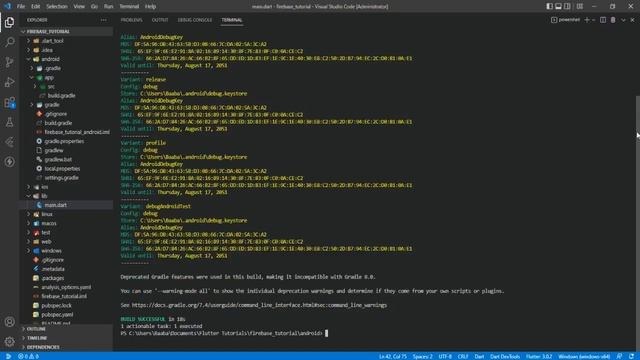The image size is (640, 360).
Task: Click remote window icon in status bar
Action: 8,356
